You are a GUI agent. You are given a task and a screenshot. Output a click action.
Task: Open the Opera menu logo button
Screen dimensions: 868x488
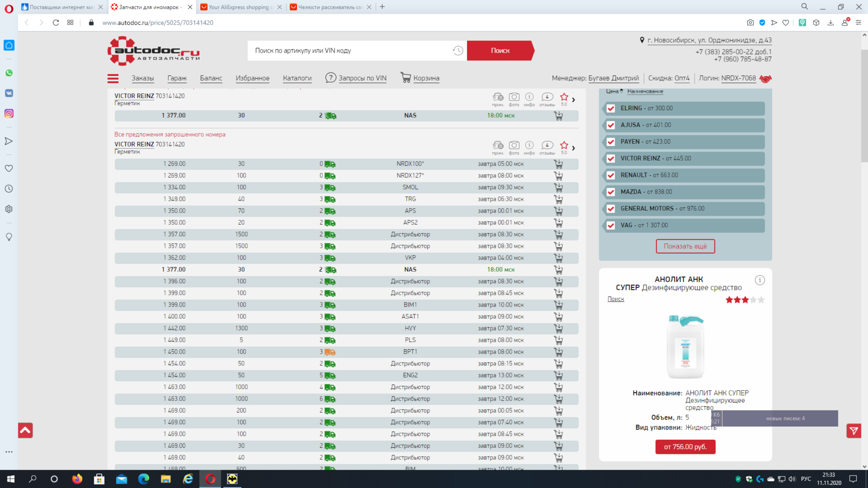point(9,9)
